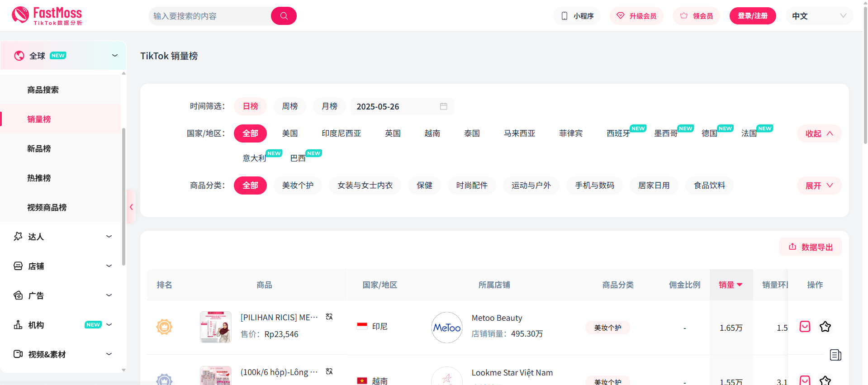Image resolution: width=868 pixels, height=385 pixels.
Task: Favorite the Metoo Beauty row with star
Action: coord(825,327)
